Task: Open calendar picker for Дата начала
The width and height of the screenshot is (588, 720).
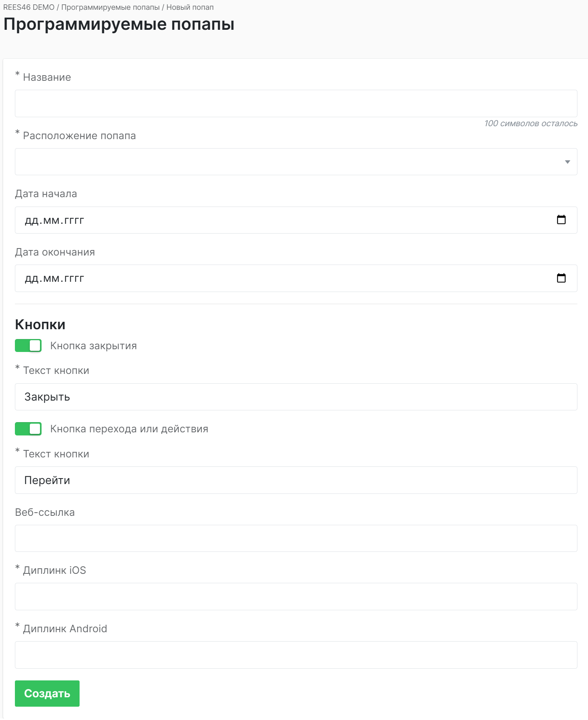Action: pyautogui.click(x=561, y=220)
